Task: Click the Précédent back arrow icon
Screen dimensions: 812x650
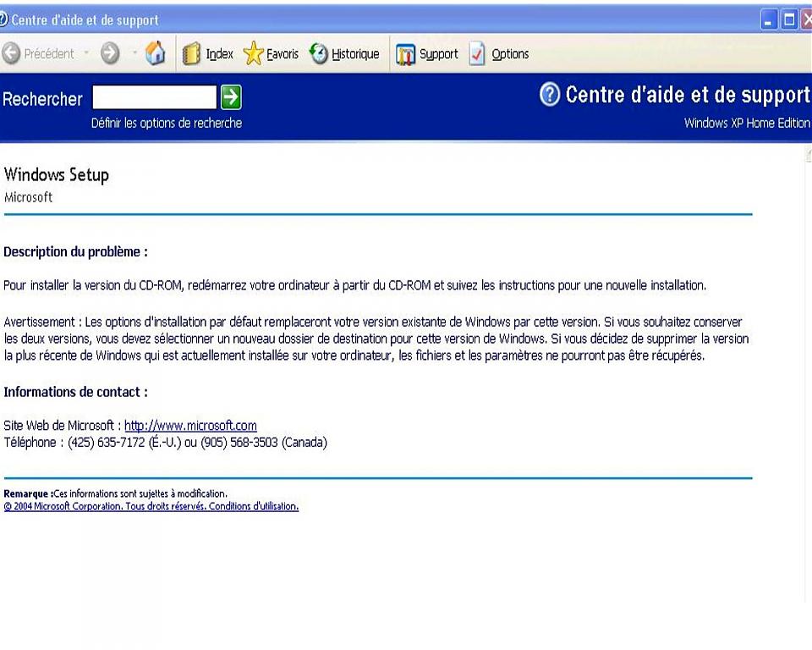Action: click(x=11, y=53)
